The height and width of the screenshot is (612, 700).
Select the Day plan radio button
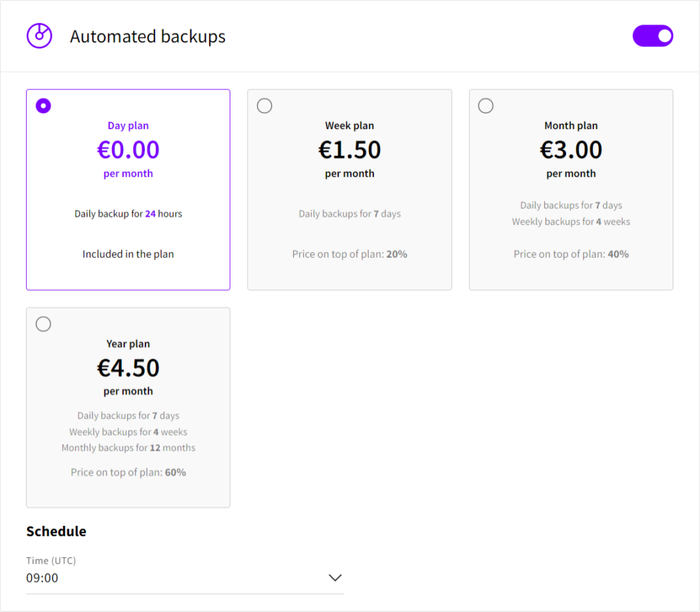(x=43, y=106)
